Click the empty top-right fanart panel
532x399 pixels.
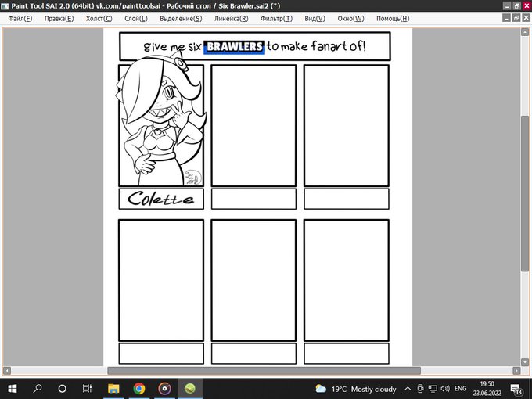(x=347, y=125)
